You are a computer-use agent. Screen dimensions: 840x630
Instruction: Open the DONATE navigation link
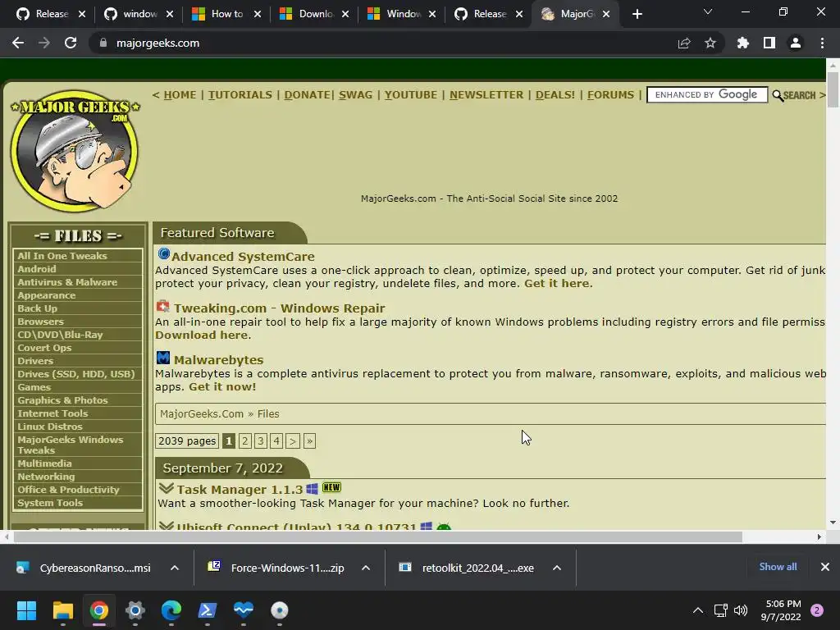(x=308, y=95)
